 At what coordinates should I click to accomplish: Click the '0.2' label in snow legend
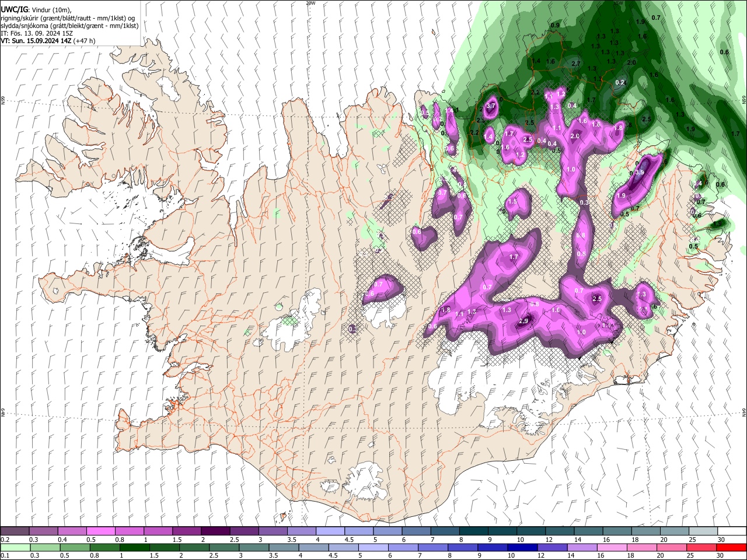[5, 540]
